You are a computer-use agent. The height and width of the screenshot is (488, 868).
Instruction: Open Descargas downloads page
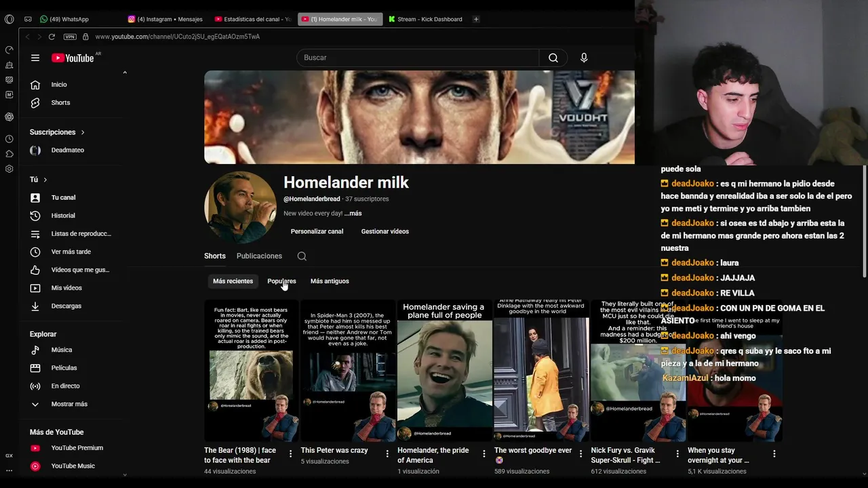coord(66,306)
